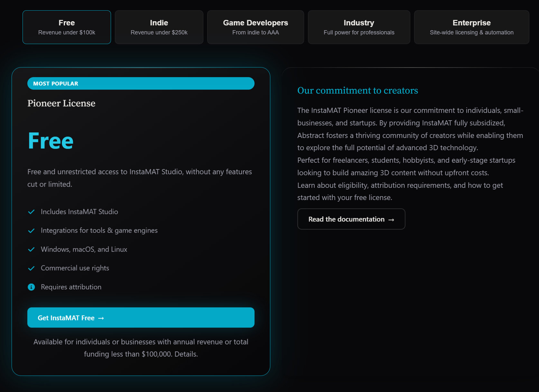Image resolution: width=539 pixels, height=392 pixels.
Task: Click the Revenue under $250k subtitle
Action: click(159, 32)
